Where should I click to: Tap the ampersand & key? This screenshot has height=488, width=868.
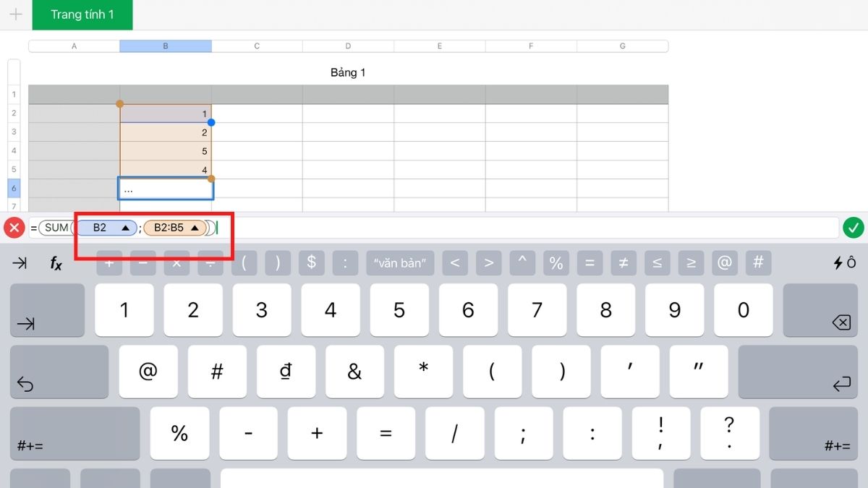tap(354, 372)
